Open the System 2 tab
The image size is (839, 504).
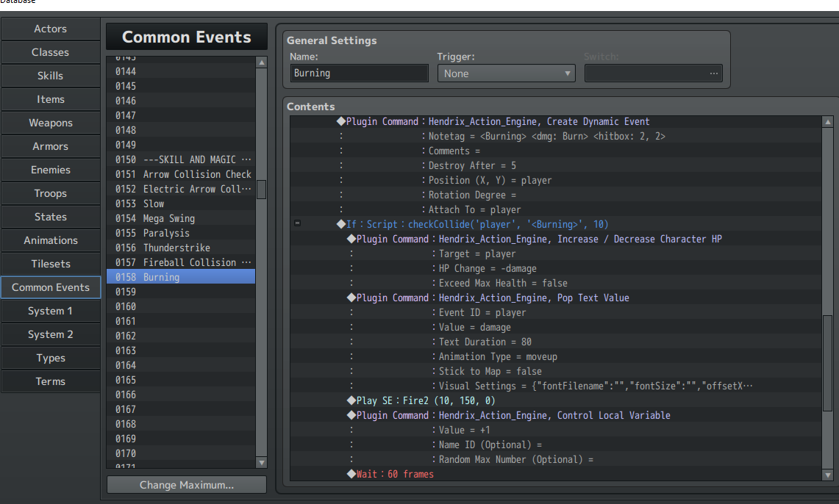[50, 334]
